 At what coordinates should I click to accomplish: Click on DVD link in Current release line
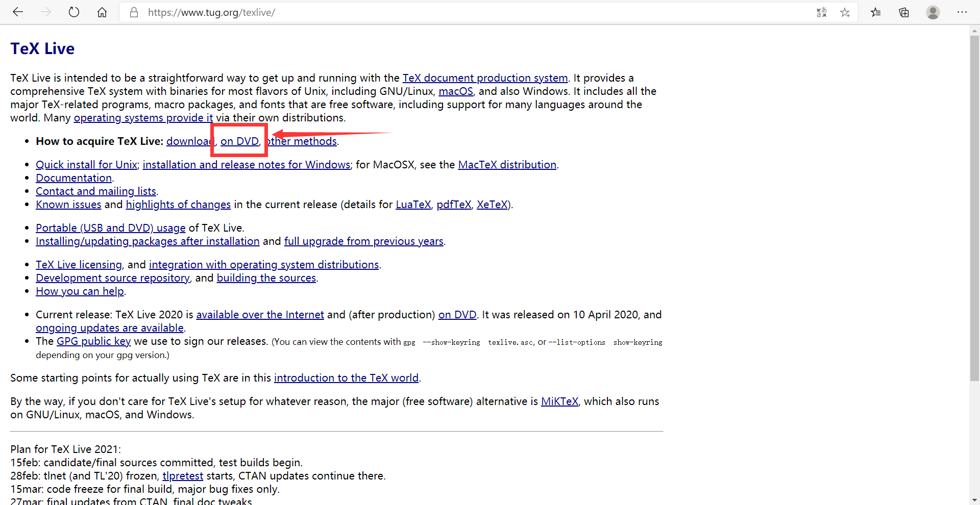click(457, 315)
